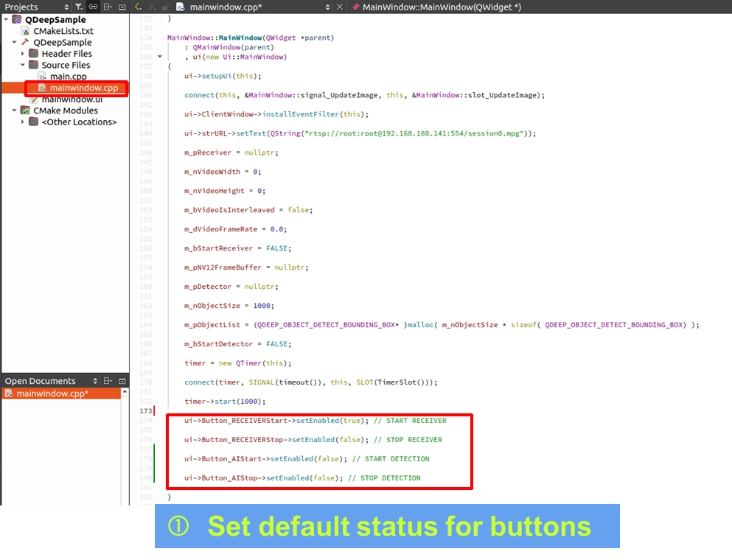Viewport: 732px width, 560px height.
Task: Fold the code block at line 136
Action: coord(160,57)
